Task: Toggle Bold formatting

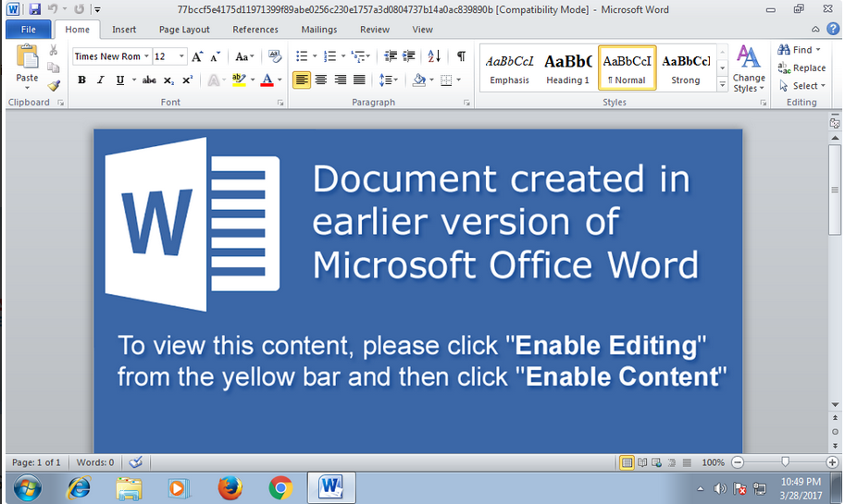Action: coord(81,80)
